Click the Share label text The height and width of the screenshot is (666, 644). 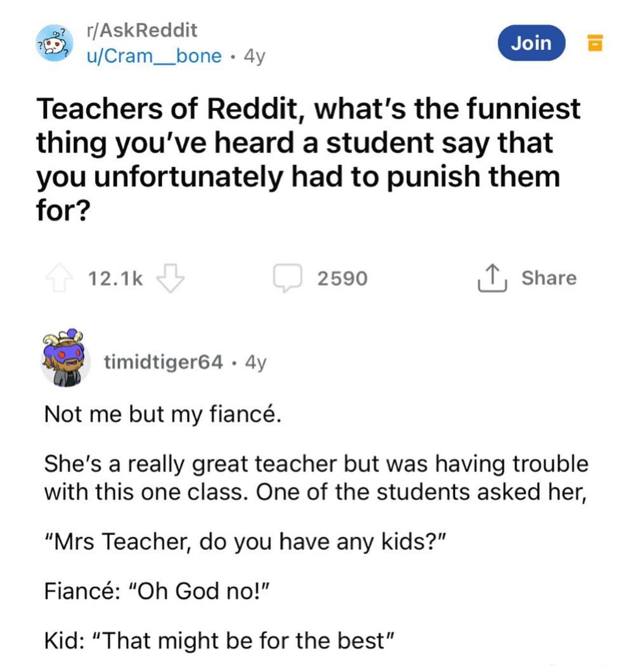pyautogui.click(x=549, y=278)
